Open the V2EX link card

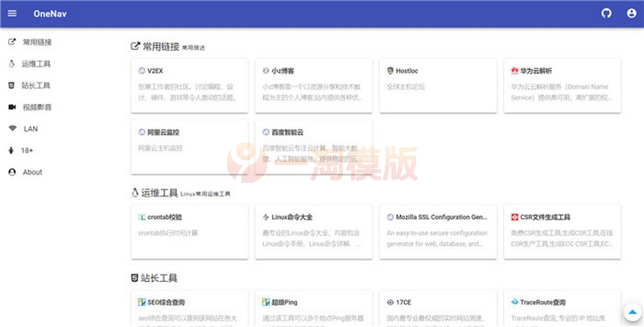189,85
